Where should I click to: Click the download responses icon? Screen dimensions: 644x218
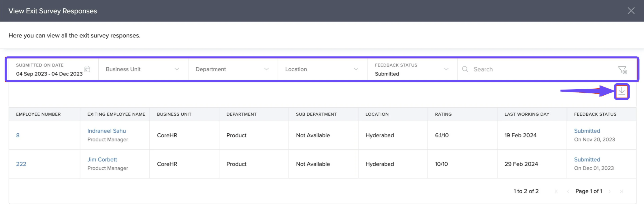point(622,92)
